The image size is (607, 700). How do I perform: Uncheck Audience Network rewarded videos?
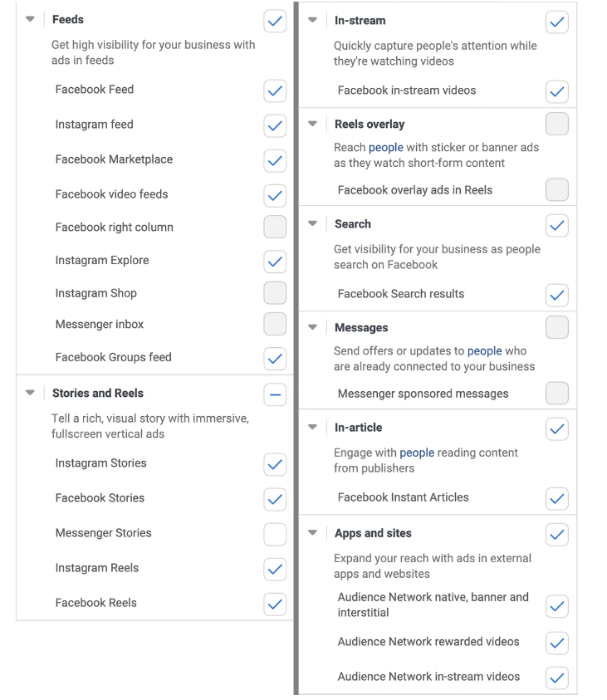(x=557, y=642)
